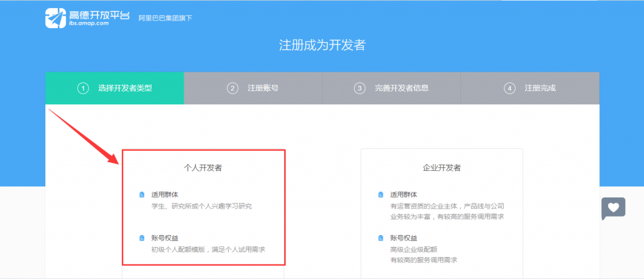This screenshot has height=279, width=644.
Task: Click the 注册成为开发者 page heading
Action: pos(322,45)
